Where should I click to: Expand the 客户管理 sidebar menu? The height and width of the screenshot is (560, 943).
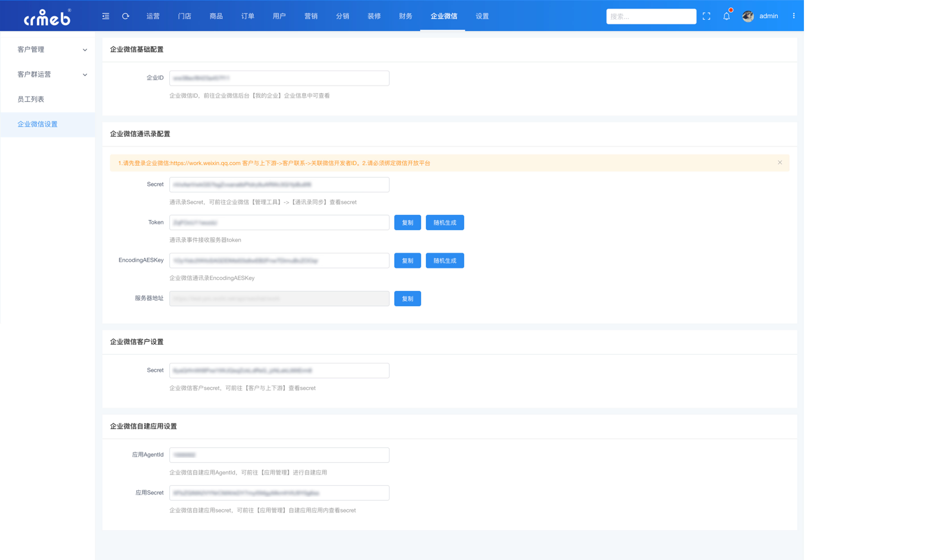tap(48, 49)
